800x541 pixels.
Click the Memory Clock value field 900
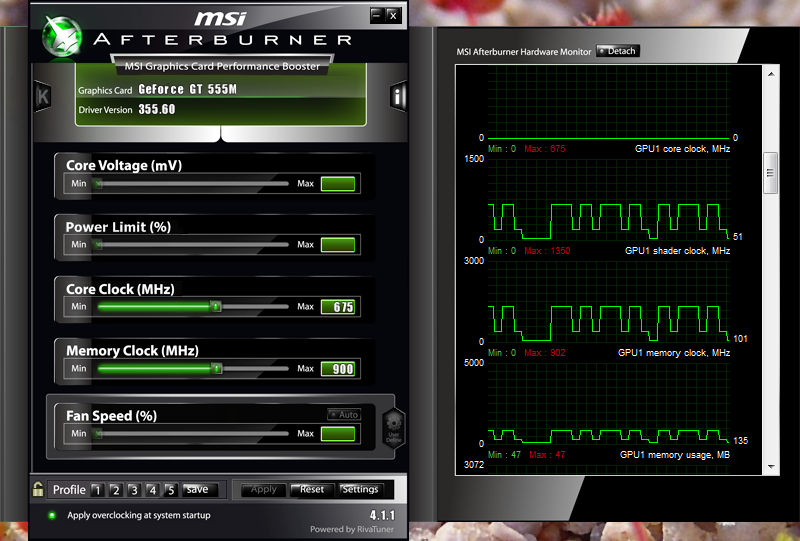click(x=338, y=368)
